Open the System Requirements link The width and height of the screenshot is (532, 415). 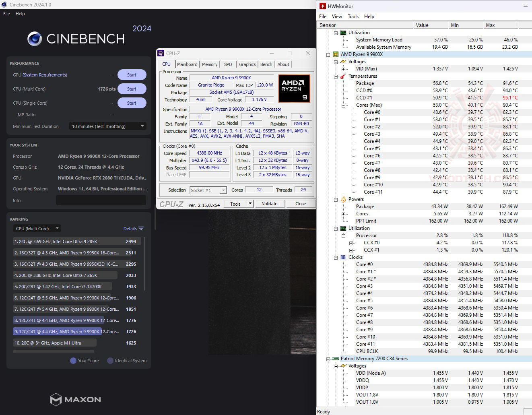45,75
